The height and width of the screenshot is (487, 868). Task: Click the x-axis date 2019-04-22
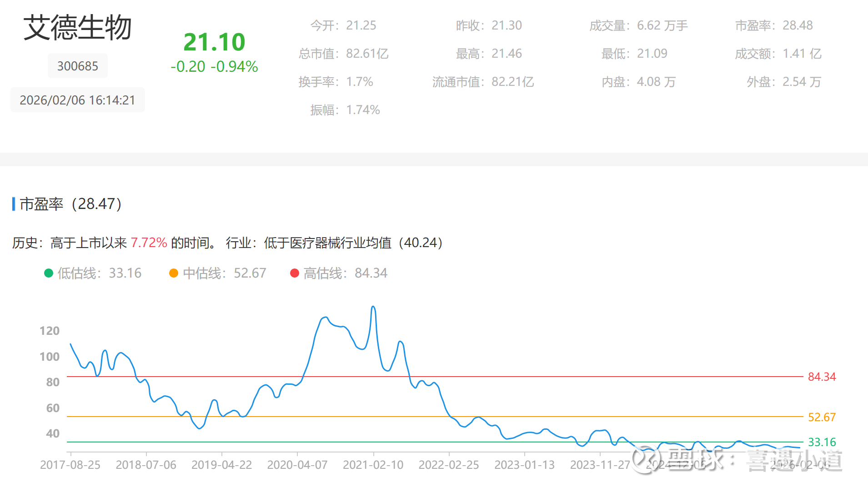coord(222,465)
